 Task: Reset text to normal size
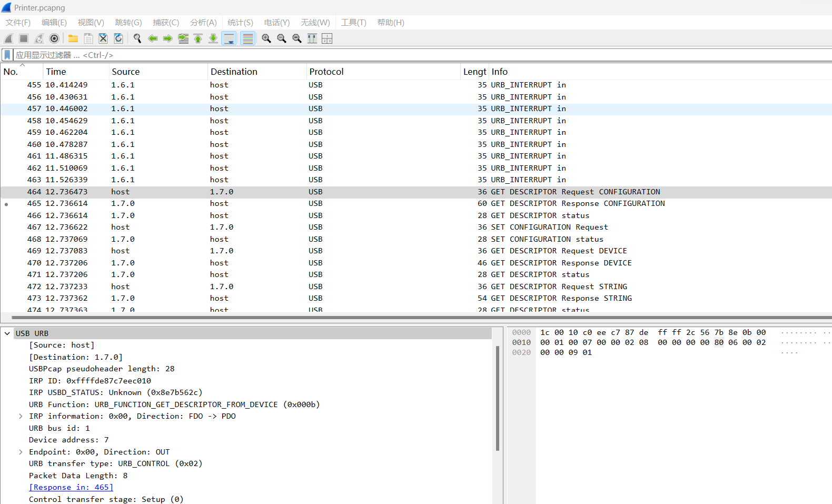[297, 38]
